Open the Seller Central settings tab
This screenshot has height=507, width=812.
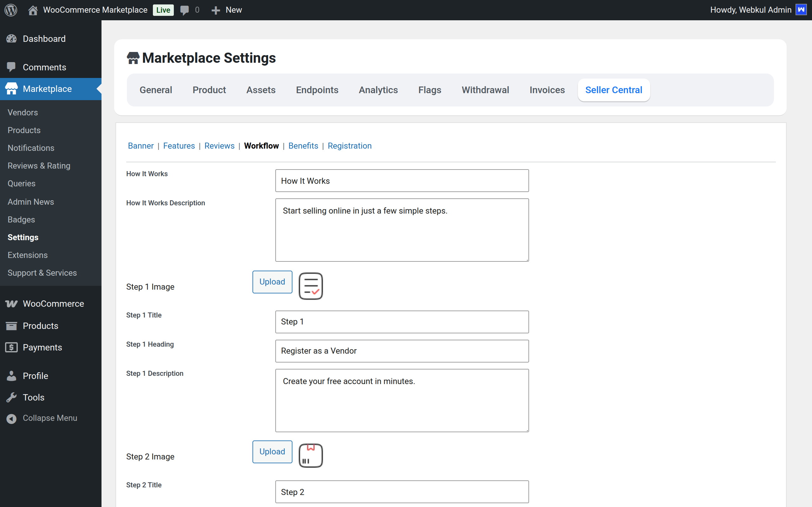point(614,90)
